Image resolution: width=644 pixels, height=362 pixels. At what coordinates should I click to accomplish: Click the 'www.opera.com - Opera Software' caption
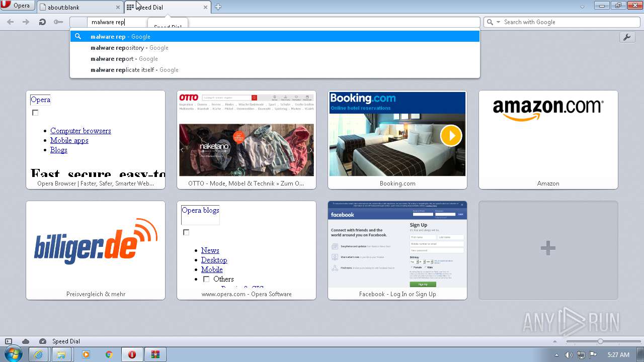coord(247,294)
